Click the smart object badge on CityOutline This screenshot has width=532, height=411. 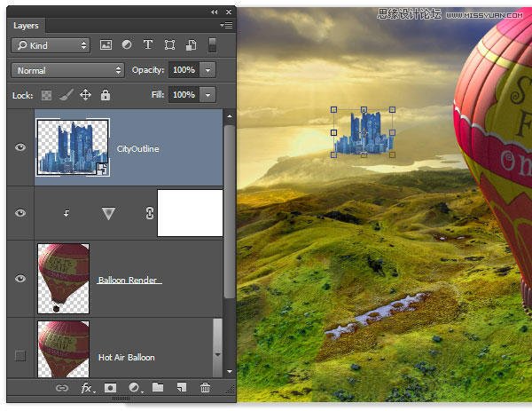[102, 169]
